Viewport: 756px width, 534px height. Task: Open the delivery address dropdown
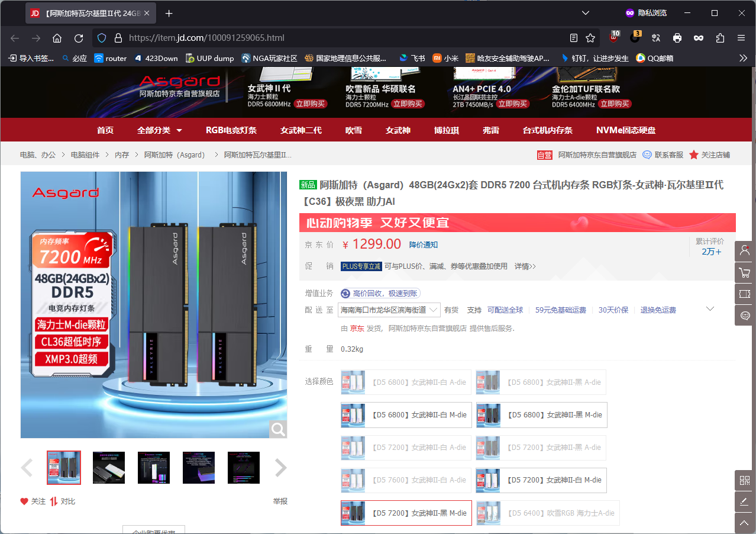[x=389, y=310]
